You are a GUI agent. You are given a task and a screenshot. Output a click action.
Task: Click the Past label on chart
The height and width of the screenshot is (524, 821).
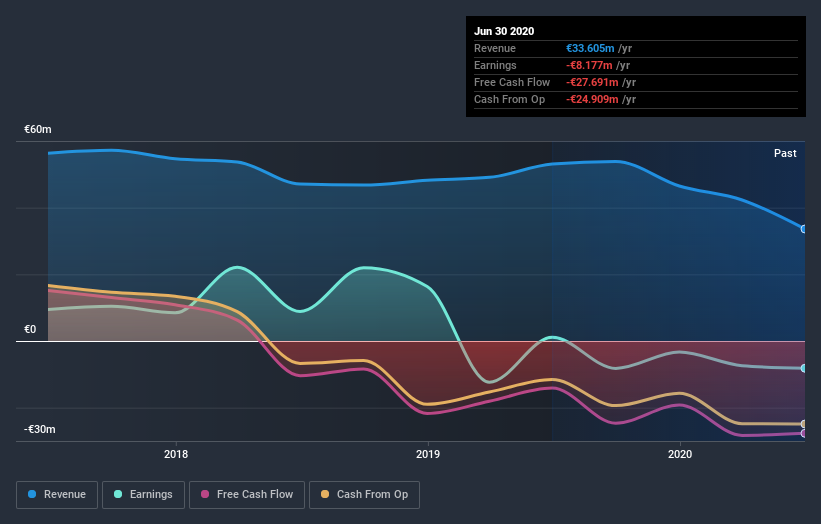(785, 153)
